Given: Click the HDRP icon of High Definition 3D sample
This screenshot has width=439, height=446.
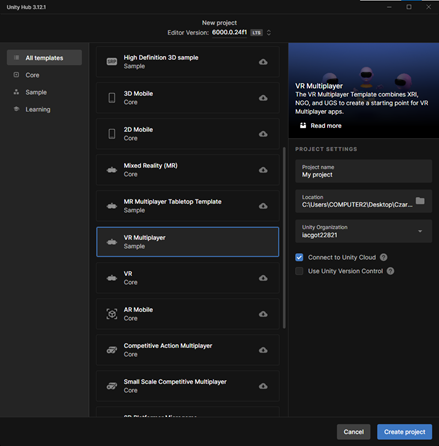Looking at the screenshot, I should 112,62.
